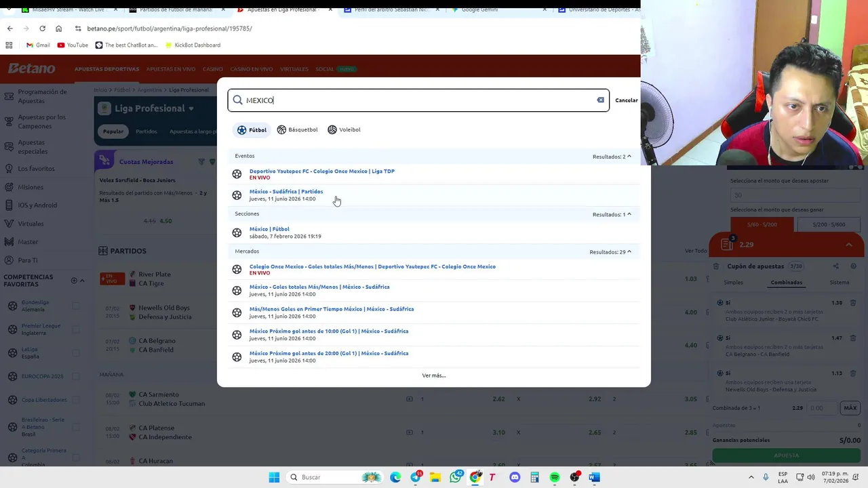Screen dimensions: 868x488
Task: Open Discord from the taskbar
Action: coord(515,477)
